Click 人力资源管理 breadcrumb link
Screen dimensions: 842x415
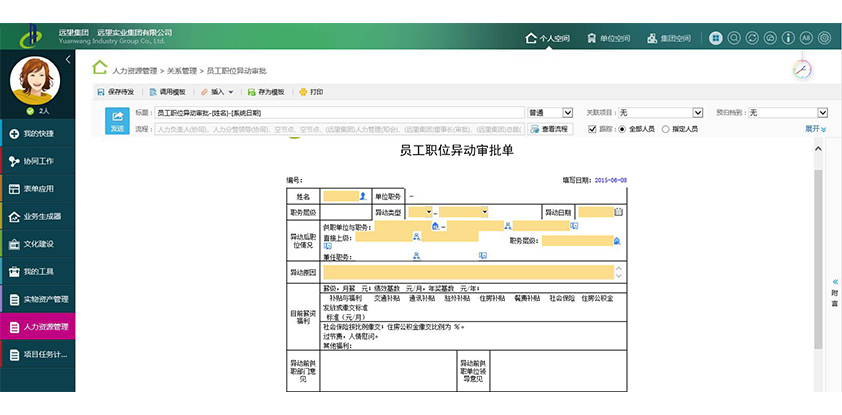[135, 71]
